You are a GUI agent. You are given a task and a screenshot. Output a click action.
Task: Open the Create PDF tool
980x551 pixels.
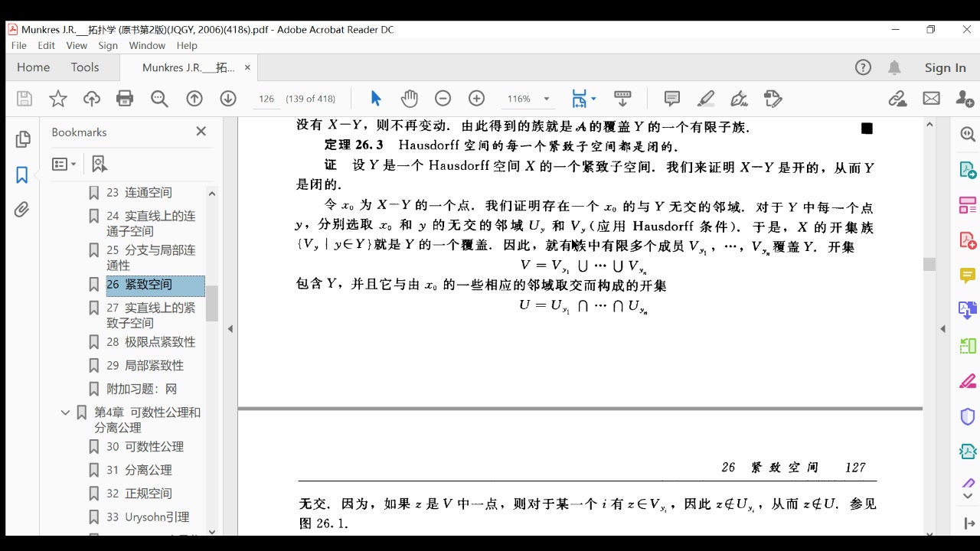point(967,240)
